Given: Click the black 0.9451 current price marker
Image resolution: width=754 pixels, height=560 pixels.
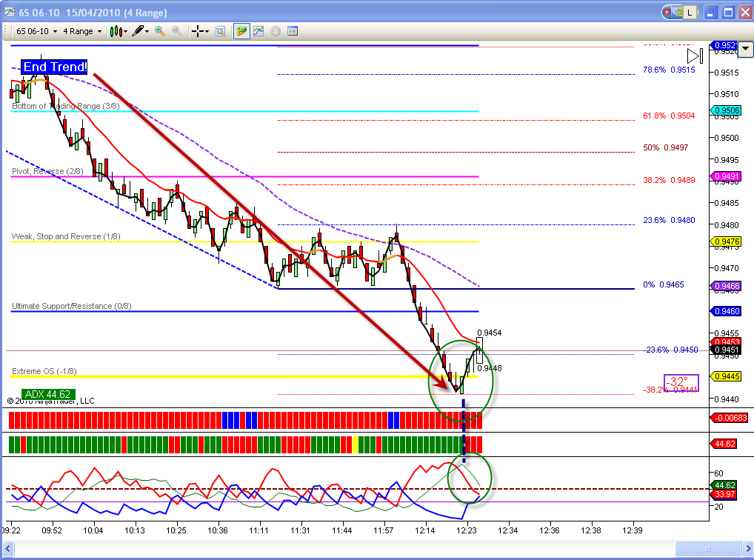Looking at the screenshot, I should coord(727,350).
